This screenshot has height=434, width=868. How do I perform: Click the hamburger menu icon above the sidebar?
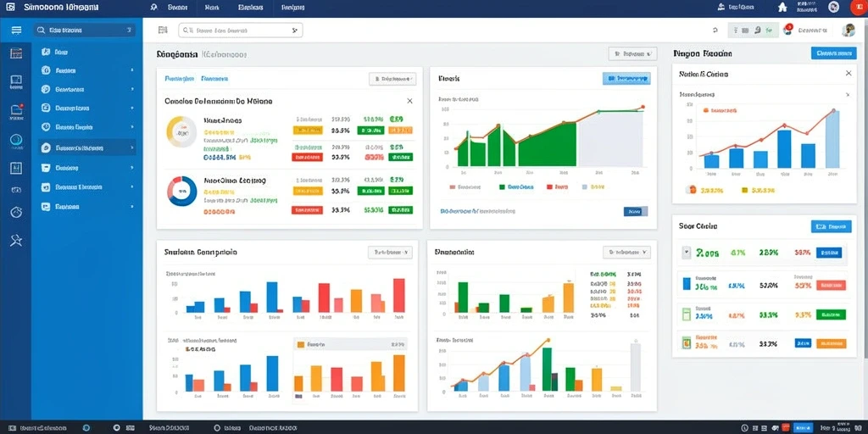click(x=16, y=30)
